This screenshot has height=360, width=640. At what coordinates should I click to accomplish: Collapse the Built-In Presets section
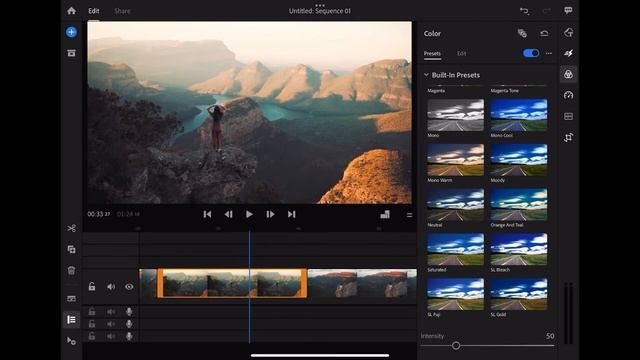point(426,75)
